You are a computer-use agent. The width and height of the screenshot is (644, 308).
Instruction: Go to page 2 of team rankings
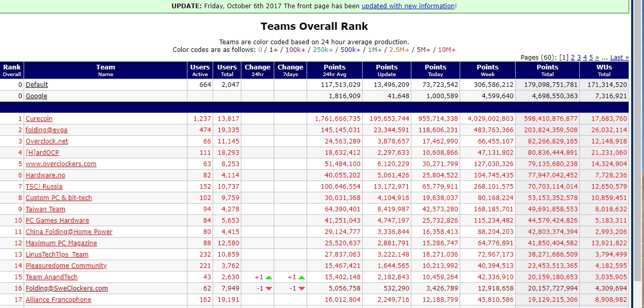click(572, 58)
